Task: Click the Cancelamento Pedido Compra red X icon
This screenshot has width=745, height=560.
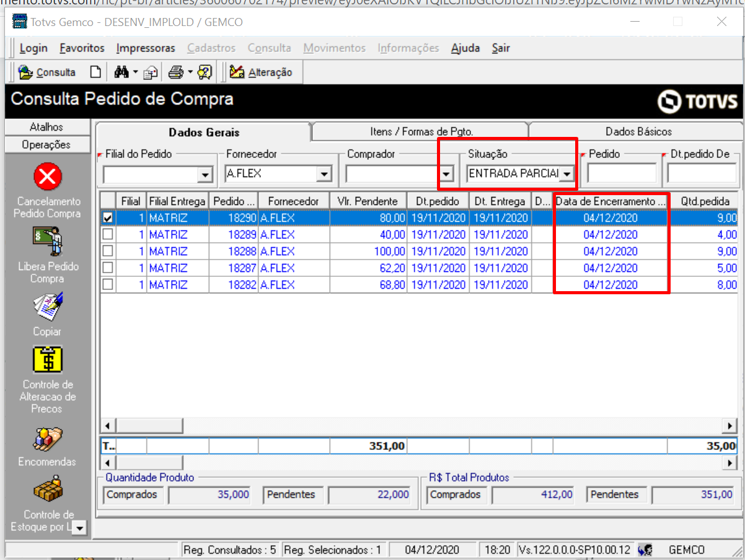Action: tap(47, 178)
